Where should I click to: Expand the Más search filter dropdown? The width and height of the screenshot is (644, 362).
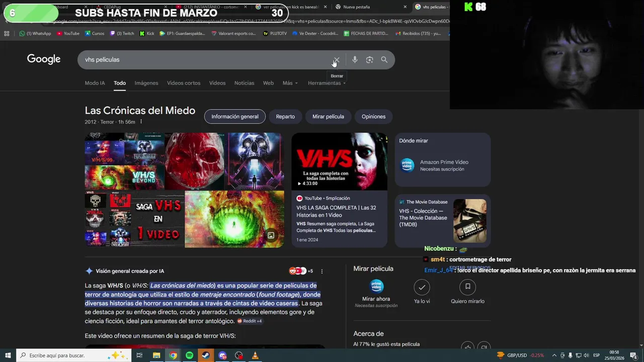tap(290, 83)
